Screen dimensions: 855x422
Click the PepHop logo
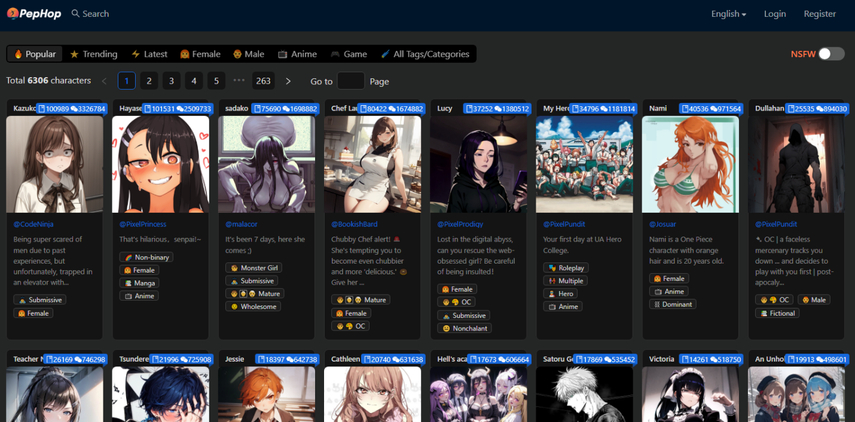tap(34, 14)
